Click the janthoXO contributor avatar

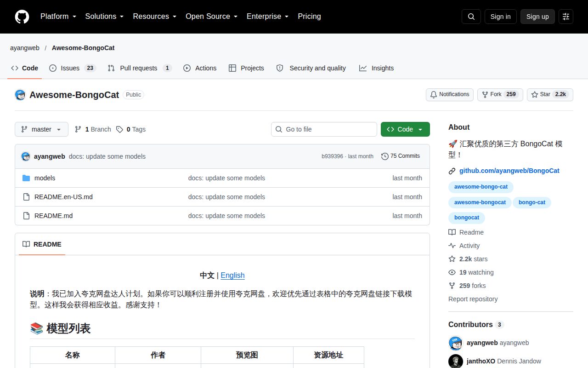pyautogui.click(x=456, y=361)
